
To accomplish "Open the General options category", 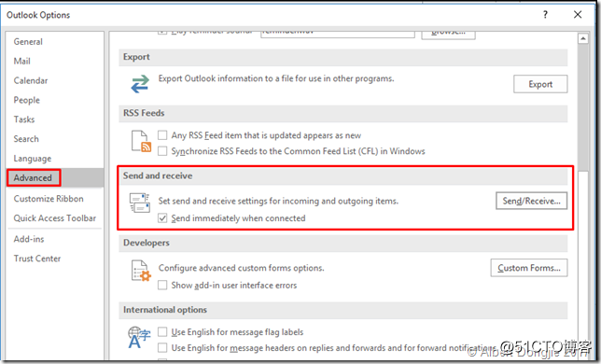I will pos(28,42).
